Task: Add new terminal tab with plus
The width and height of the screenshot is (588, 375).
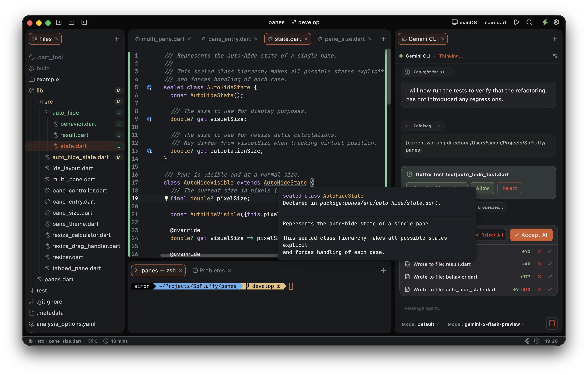Action: pyautogui.click(x=383, y=270)
